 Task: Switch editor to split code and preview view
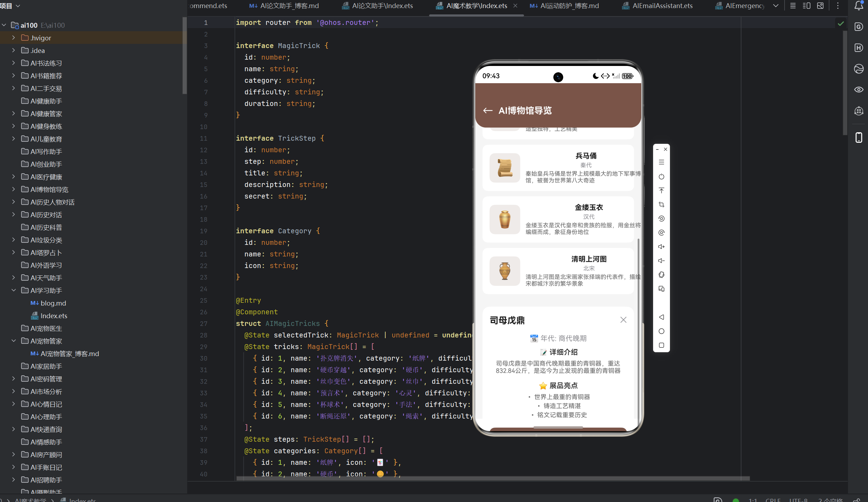click(806, 6)
